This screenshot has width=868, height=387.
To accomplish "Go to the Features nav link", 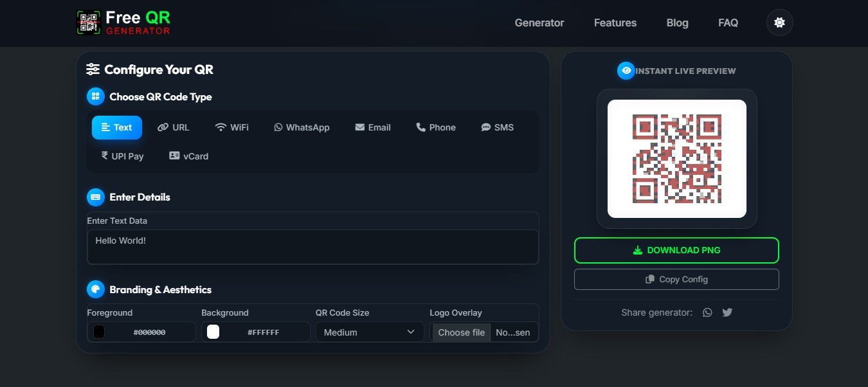I will click(615, 22).
